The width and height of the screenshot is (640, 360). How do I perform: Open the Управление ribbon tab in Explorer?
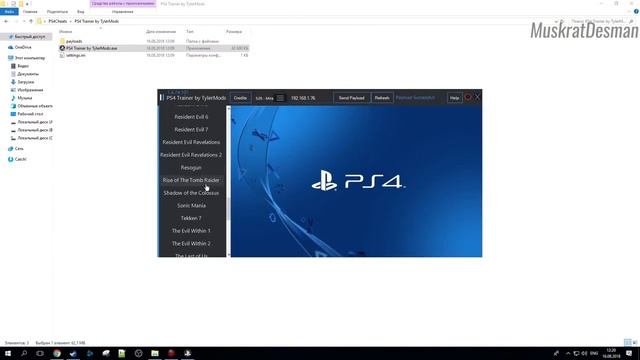[122, 12]
